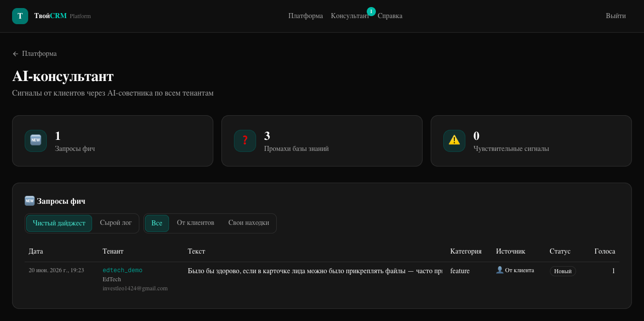Screen dimensions: 644x321
Task: Click the yellow warning triangle icon
Action: click(454, 140)
